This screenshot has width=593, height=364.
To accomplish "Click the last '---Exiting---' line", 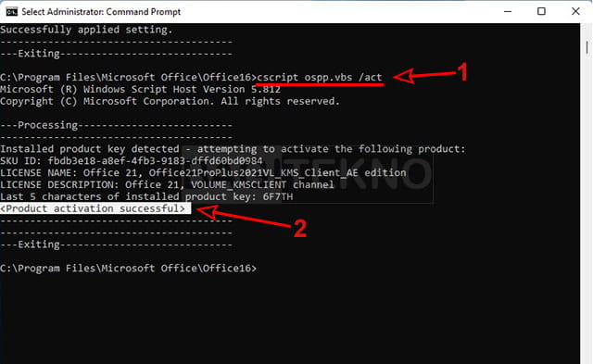I will (116, 245).
